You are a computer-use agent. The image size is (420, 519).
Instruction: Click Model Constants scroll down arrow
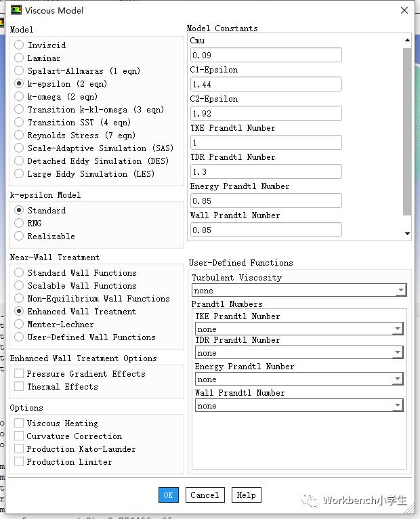[407, 234]
